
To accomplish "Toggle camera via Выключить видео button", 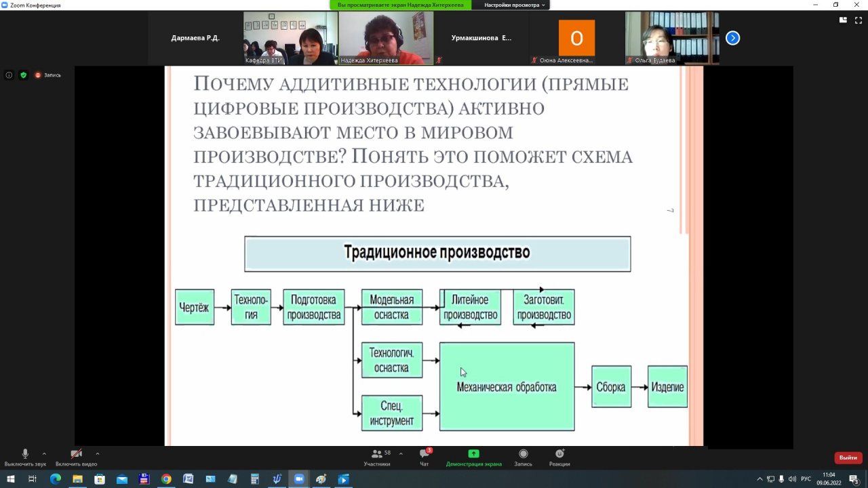I will (x=76, y=457).
